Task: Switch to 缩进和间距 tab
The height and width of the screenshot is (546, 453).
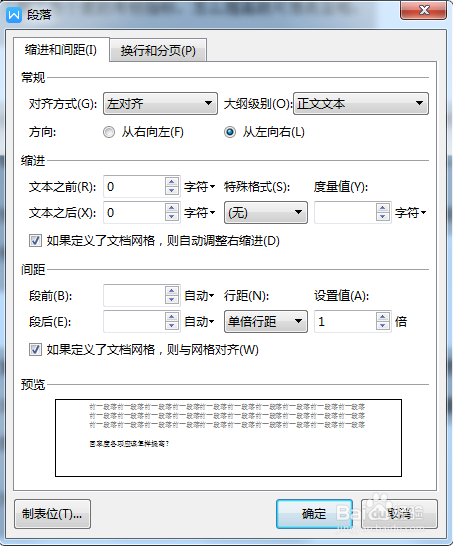Action: [x=61, y=50]
